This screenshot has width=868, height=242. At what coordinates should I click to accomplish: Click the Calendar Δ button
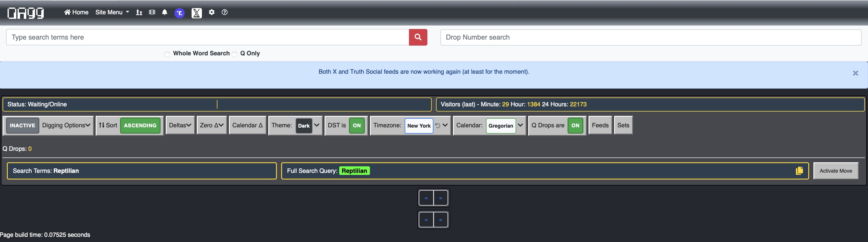click(247, 126)
